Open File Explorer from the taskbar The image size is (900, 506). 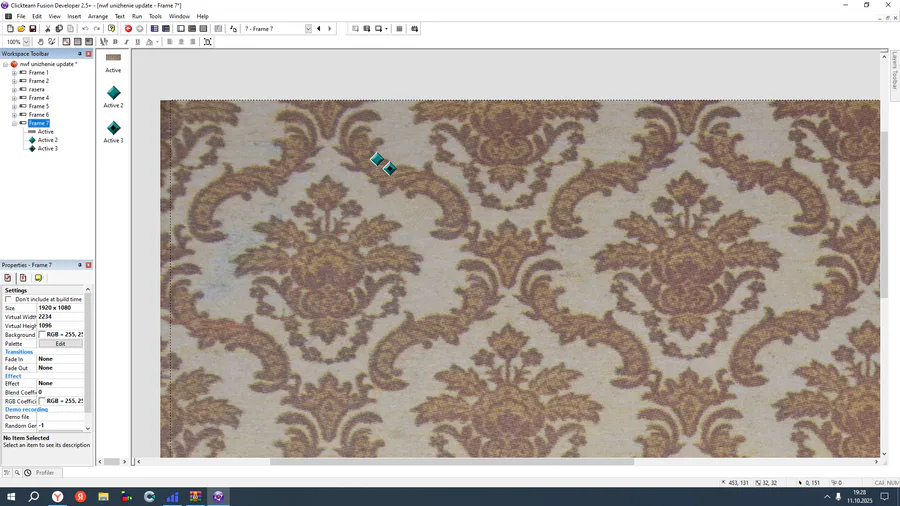(103, 497)
